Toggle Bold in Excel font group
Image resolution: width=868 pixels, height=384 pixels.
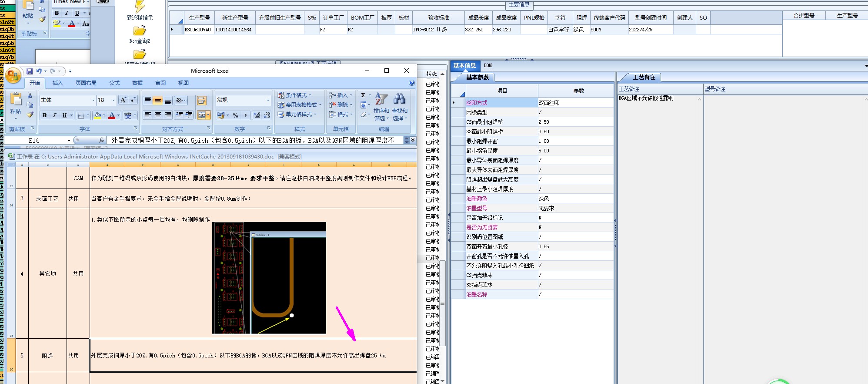44,115
